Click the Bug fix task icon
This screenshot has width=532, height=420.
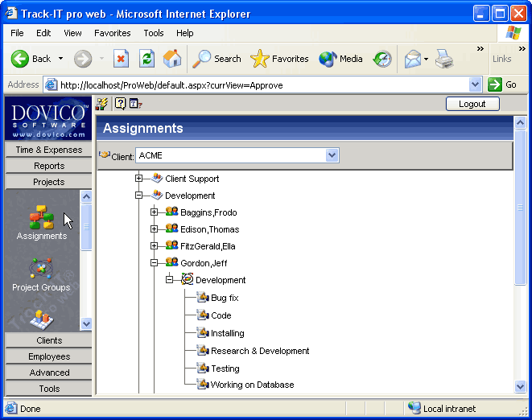[203, 297]
